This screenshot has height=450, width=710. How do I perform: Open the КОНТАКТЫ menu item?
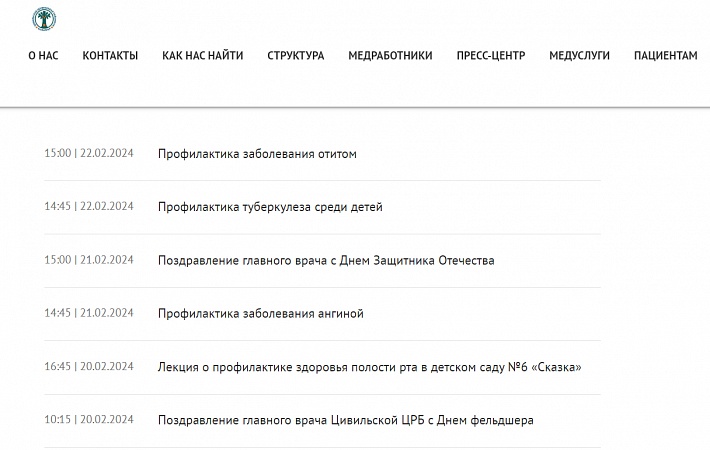[x=110, y=56]
